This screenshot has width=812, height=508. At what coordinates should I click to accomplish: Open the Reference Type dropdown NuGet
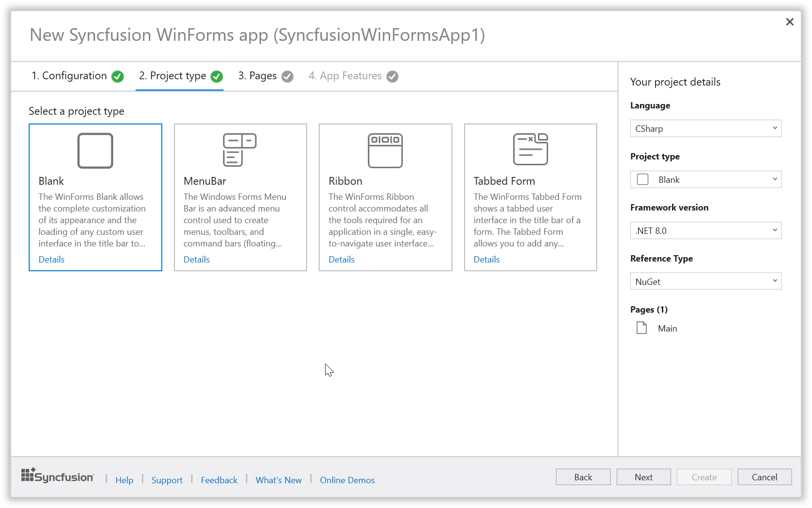click(x=706, y=281)
